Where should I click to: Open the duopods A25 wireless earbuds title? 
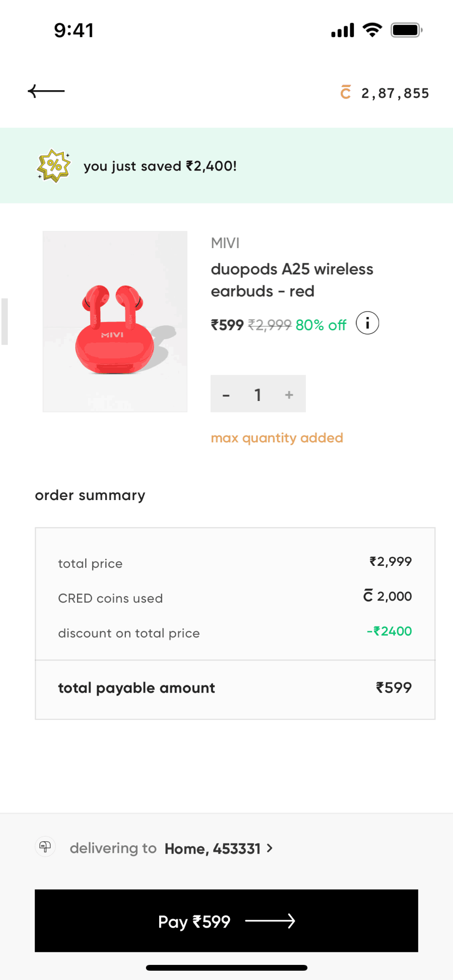click(292, 280)
